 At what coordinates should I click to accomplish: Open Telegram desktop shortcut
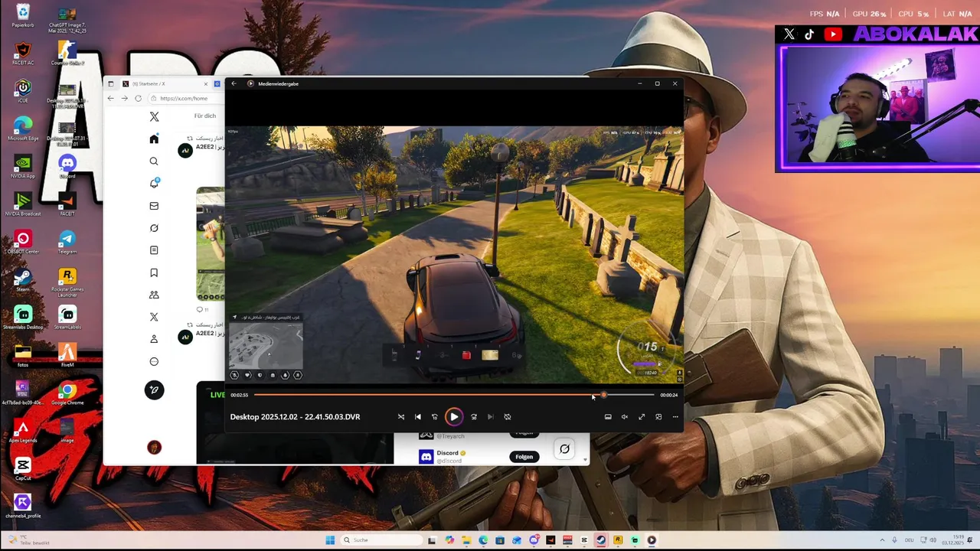(x=67, y=241)
